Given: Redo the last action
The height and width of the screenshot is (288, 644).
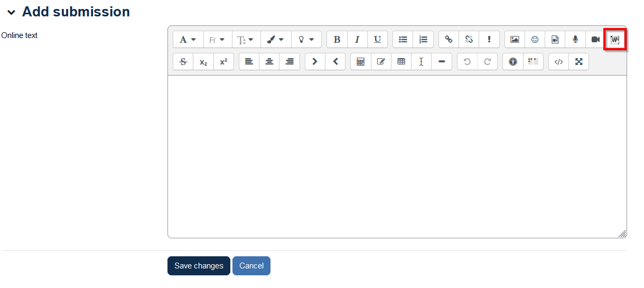Looking at the screenshot, I should click(487, 62).
